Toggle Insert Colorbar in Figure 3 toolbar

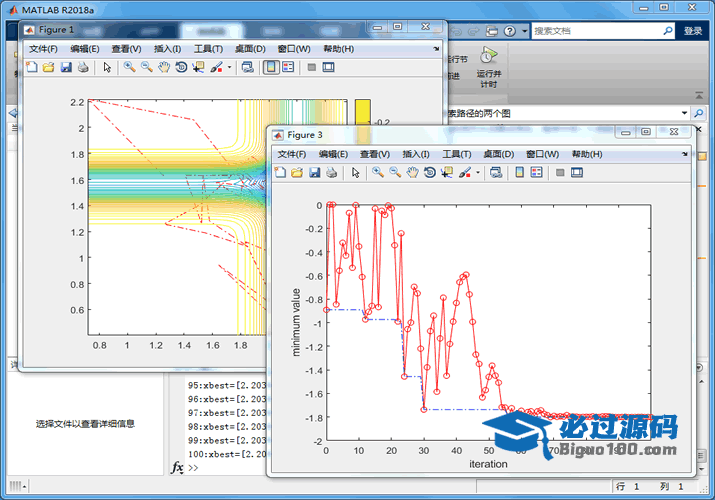pos(519,173)
